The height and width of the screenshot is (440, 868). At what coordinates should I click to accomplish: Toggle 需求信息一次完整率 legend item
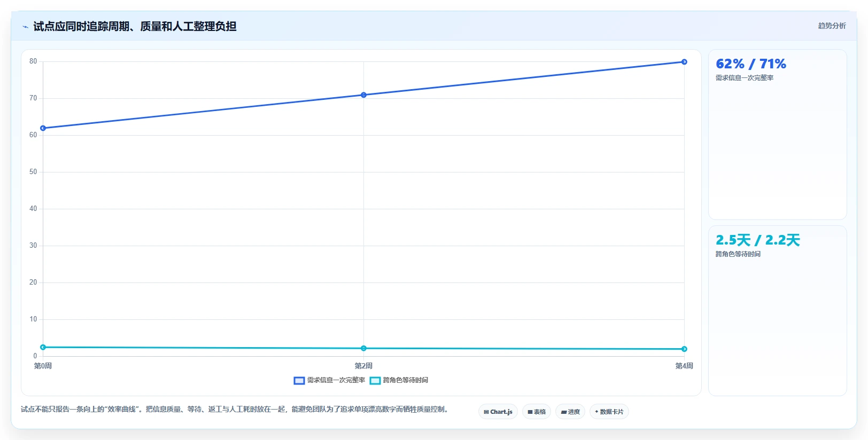click(x=329, y=380)
